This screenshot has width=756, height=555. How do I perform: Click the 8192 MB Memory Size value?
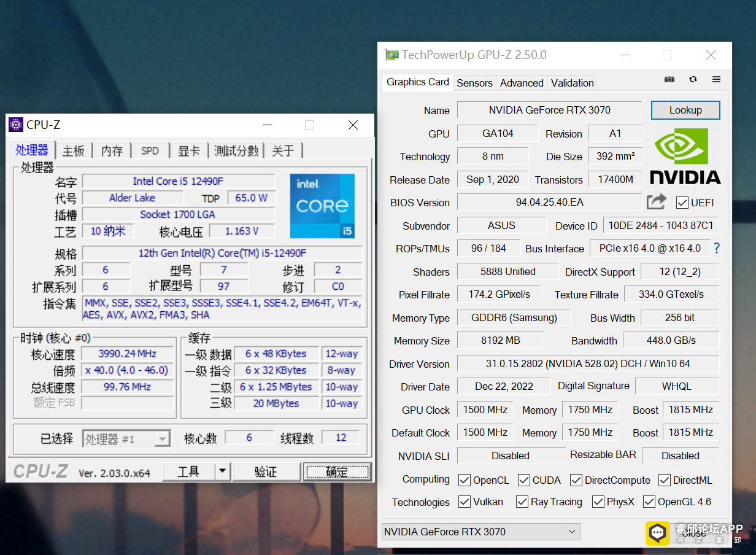coord(501,340)
